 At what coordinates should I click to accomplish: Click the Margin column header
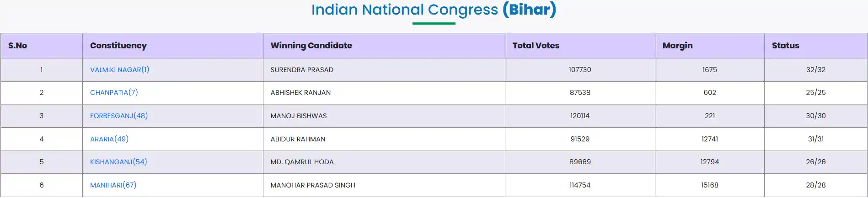click(x=677, y=46)
